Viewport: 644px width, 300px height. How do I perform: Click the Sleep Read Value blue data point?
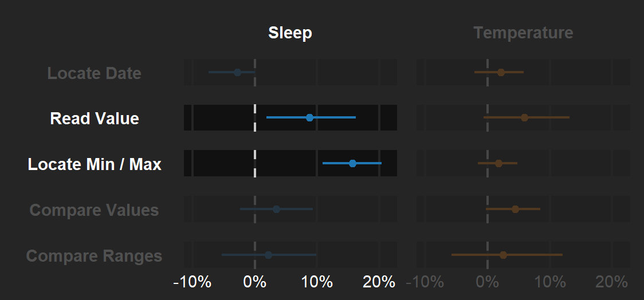tap(309, 117)
